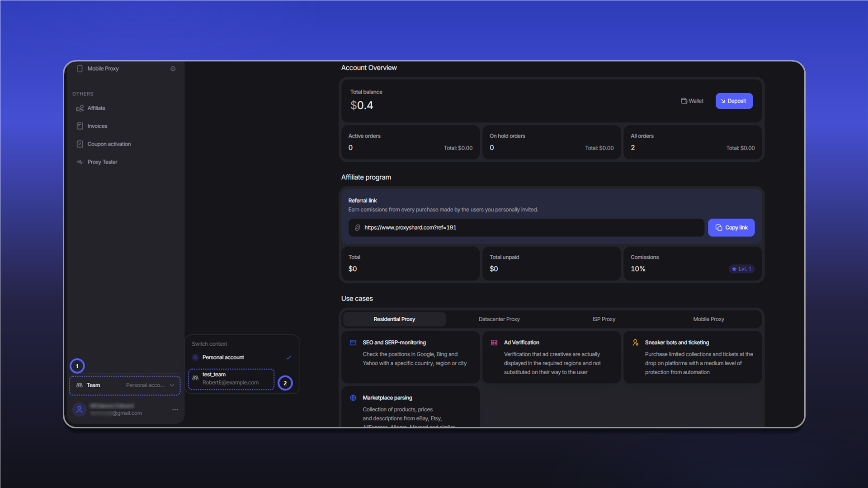Copy the referral link
Screen dimensions: 868x488
click(x=731, y=228)
